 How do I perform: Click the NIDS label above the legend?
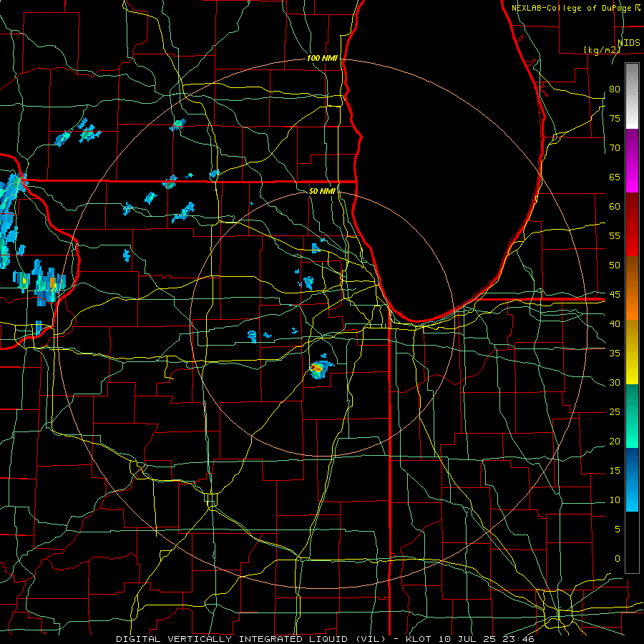point(628,43)
